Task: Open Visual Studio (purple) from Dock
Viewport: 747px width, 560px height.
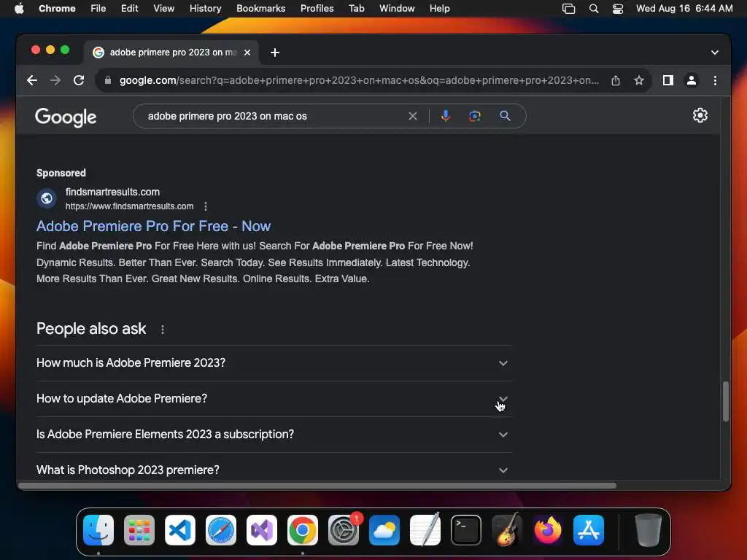Action: (262, 530)
